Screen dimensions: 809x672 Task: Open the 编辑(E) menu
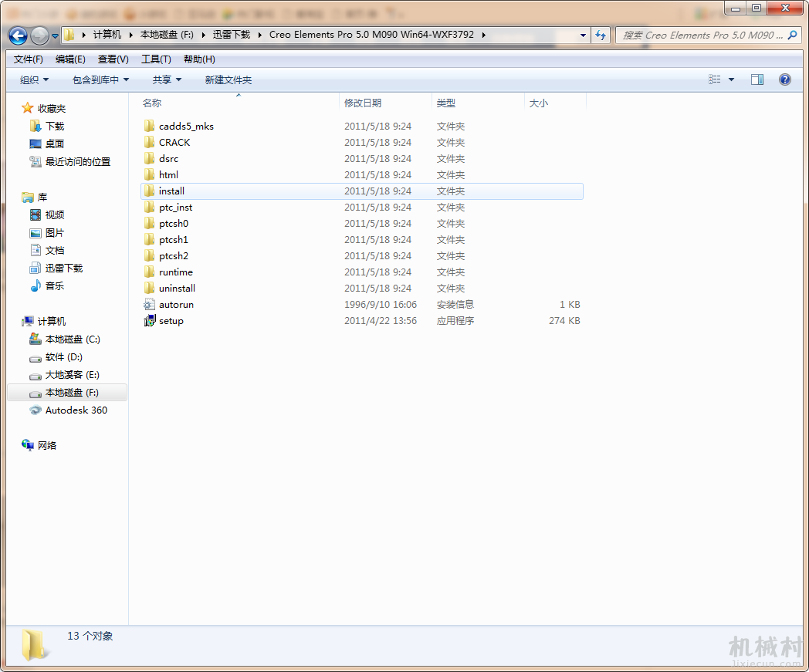pos(70,59)
